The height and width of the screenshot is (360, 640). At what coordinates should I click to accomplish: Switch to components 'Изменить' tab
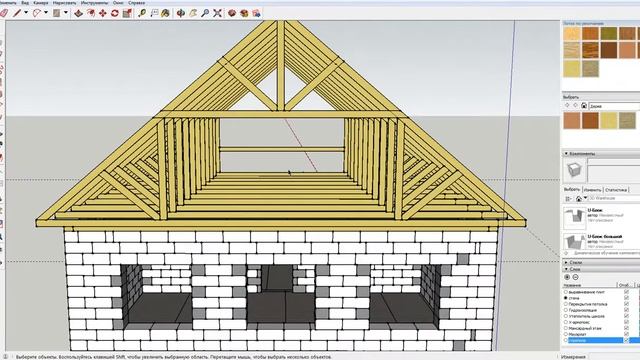(x=592, y=190)
